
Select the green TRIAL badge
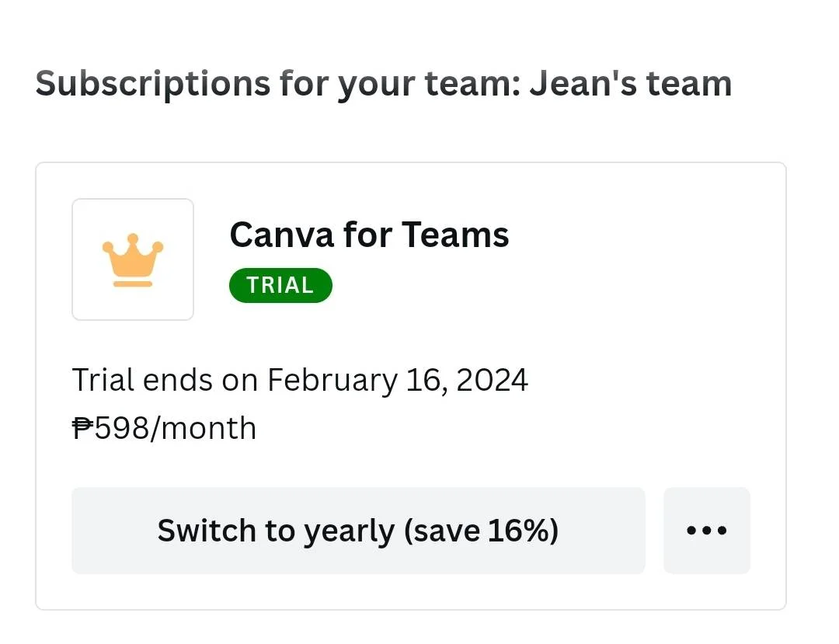click(280, 285)
